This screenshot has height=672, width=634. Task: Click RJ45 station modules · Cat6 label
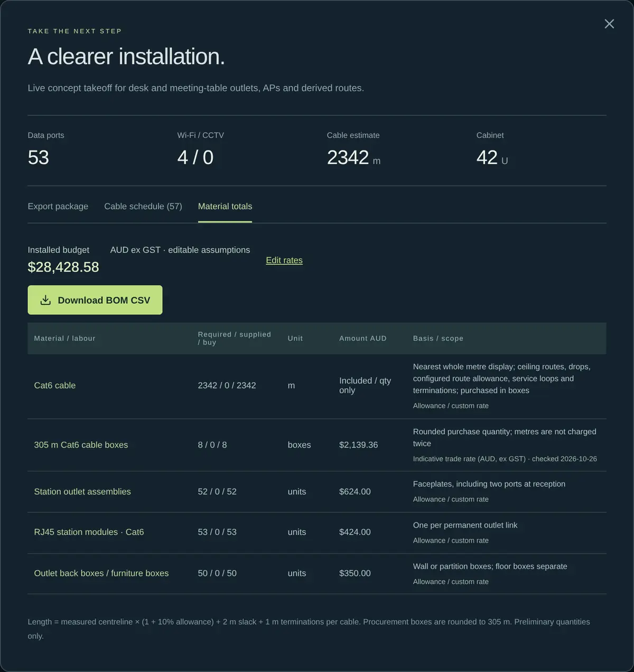[x=89, y=532]
